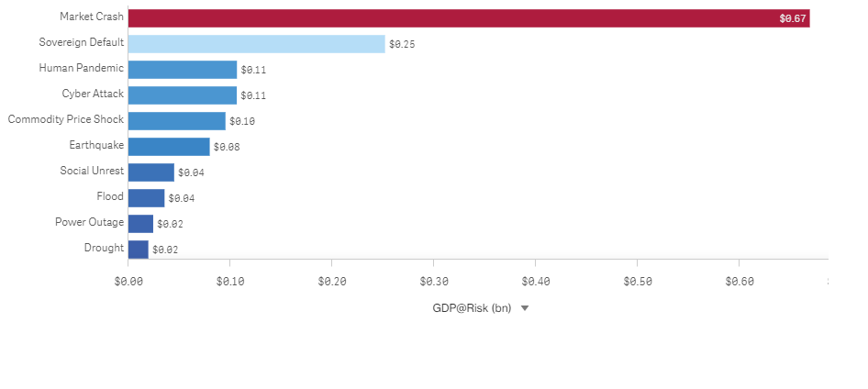Select the Earthquake bar
Screen dimensions: 868x389
point(169,146)
